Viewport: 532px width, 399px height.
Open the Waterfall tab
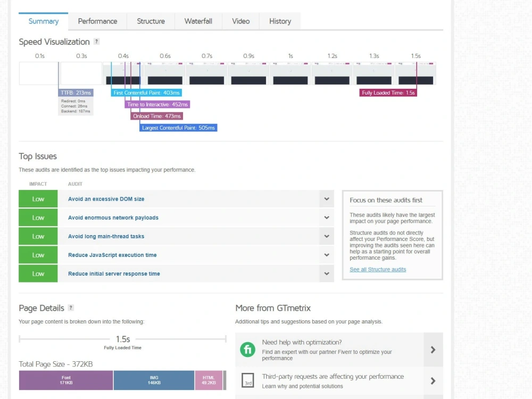pyautogui.click(x=198, y=21)
